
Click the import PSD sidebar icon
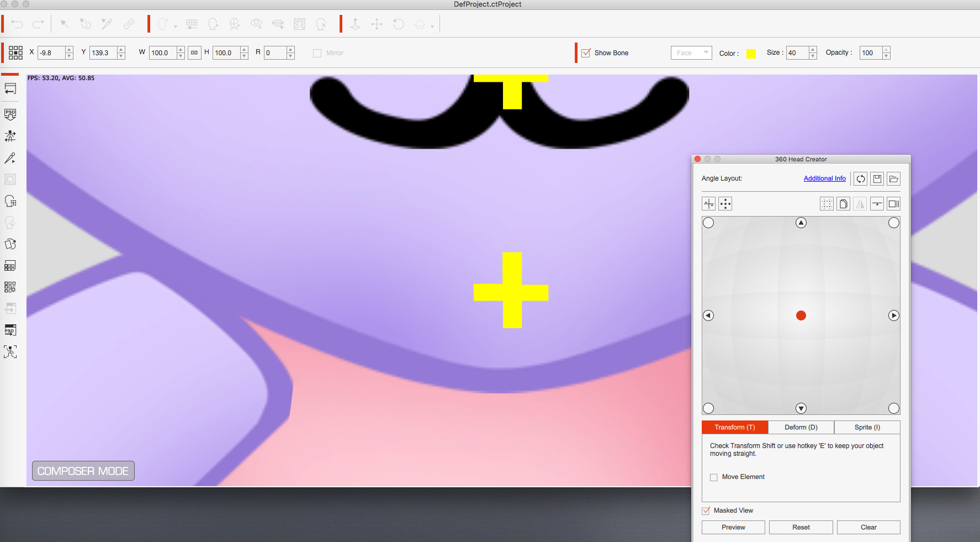(x=10, y=114)
